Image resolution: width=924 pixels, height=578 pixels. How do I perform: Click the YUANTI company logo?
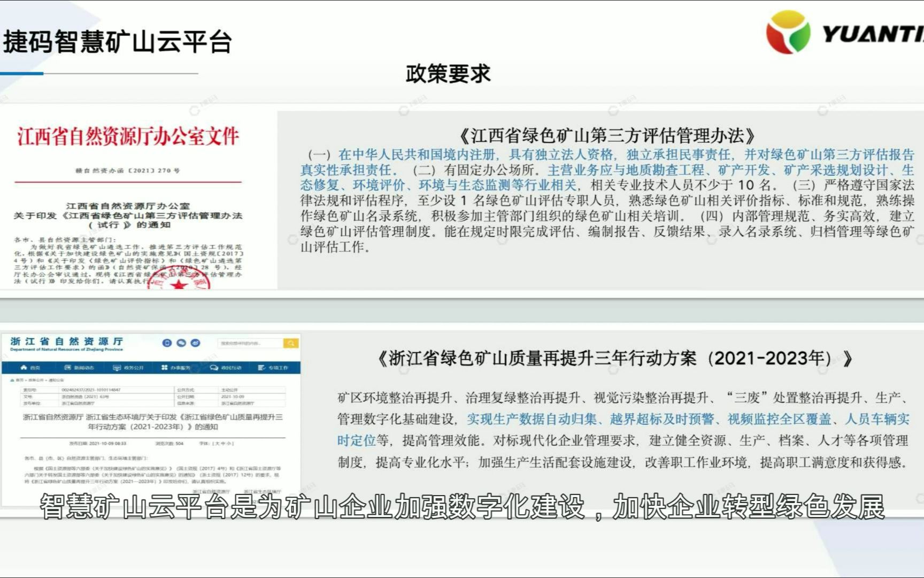coord(845,32)
